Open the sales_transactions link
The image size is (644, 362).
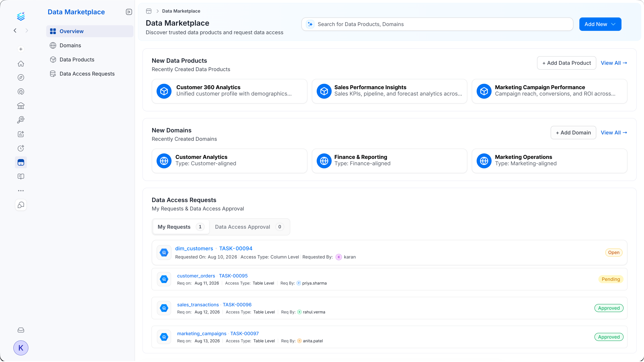(198, 305)
